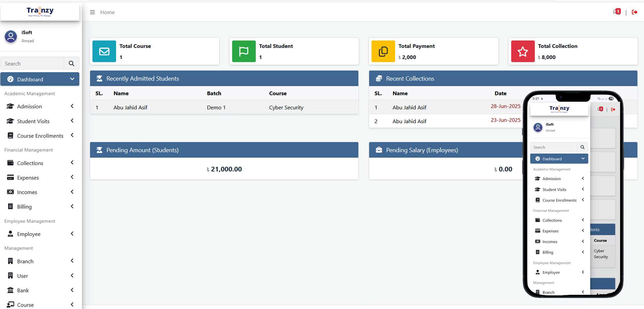This screenshot has height=309, width=644.
Task: Click the search magnifier in sidebar
Action: (x=71, y=63)
